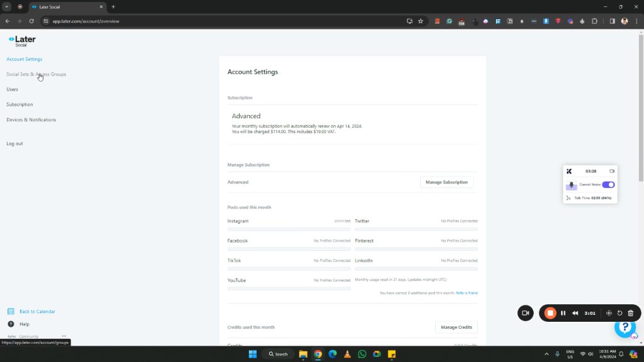Stop the screen recording
This screenshot has width=644, height=362.
(x=550, y=313)
